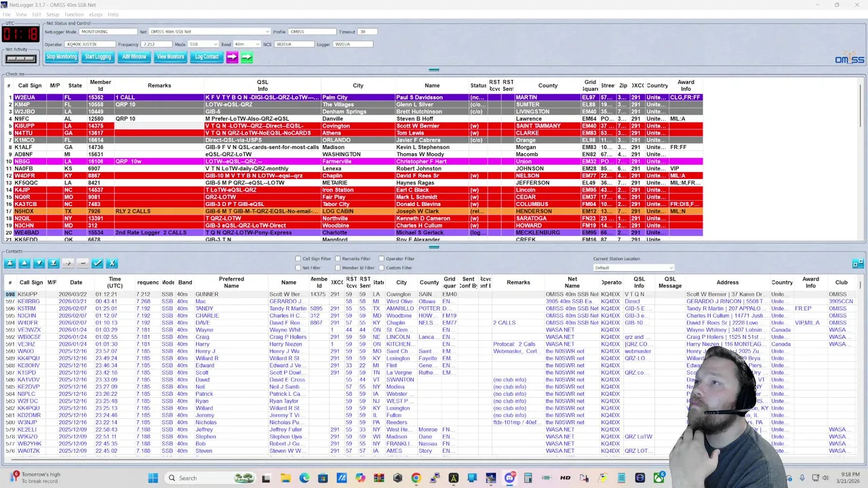The height and width of the screenshot is (488, 868).
Task: Jump to first contact record arrow
Action: coord(9,263)
